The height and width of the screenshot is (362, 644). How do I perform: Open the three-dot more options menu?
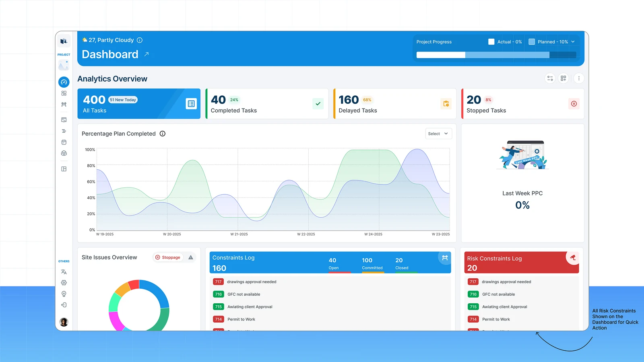[579, 78]
